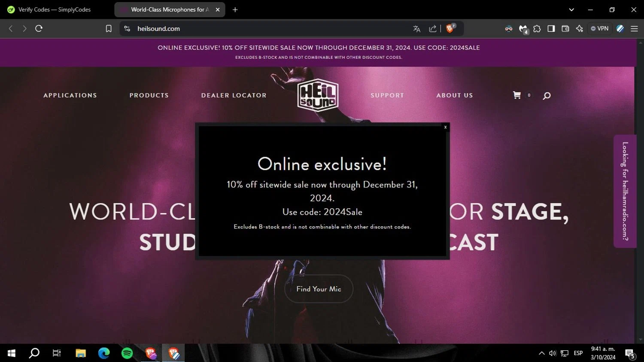Share this page icon
644x362 pixels.
pos(433,29)
